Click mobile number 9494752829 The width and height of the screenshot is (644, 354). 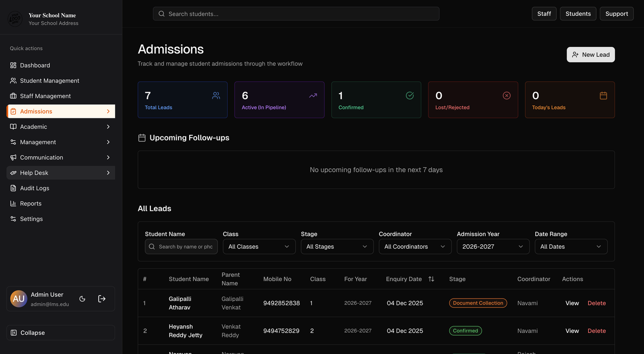tap(281, 331)
